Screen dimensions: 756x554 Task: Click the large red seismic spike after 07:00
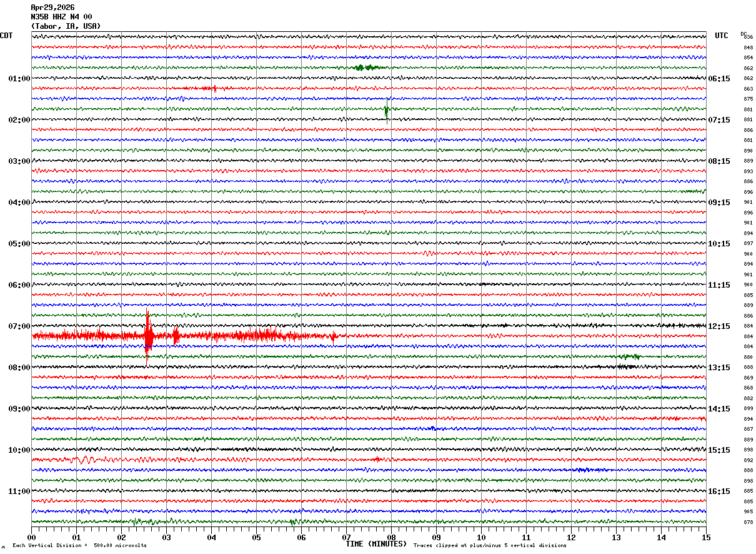(148, 336)
